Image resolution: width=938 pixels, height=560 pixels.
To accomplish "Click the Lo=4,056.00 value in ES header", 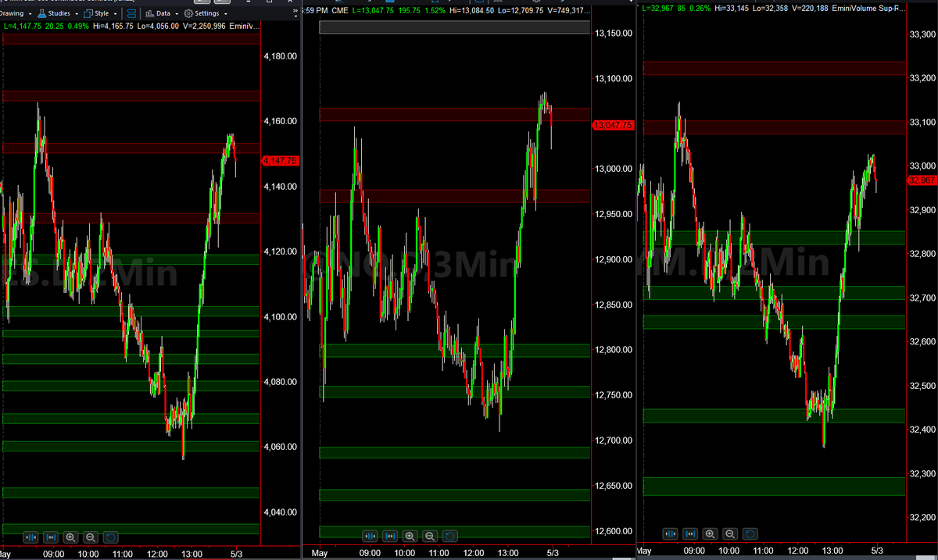I will coord(158,26).
